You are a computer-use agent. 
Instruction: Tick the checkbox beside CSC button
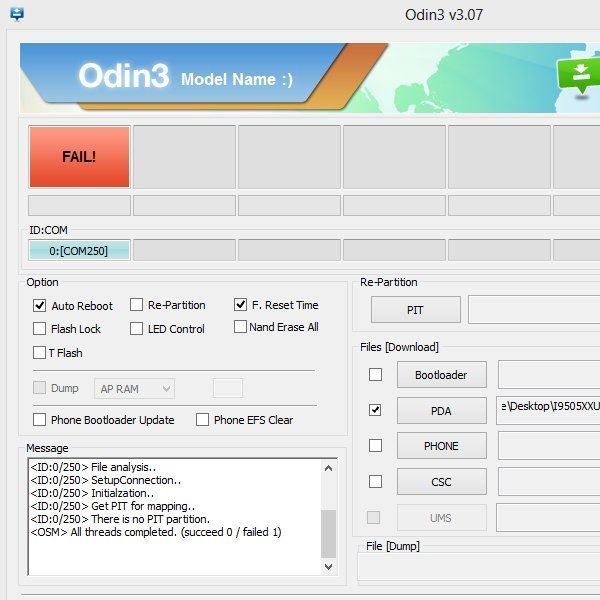375,481
